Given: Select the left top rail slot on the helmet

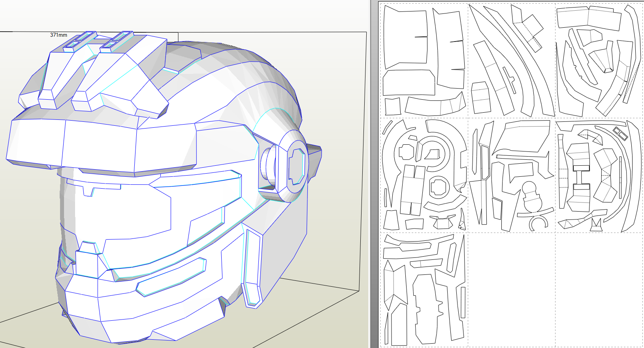Looking at the screenshot, I should tap(81, 41).
